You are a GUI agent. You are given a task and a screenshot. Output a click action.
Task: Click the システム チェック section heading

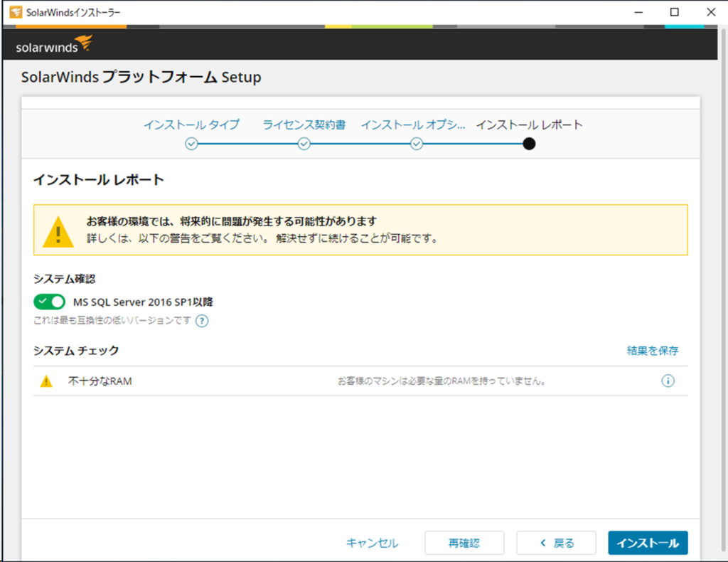(76, 351)
